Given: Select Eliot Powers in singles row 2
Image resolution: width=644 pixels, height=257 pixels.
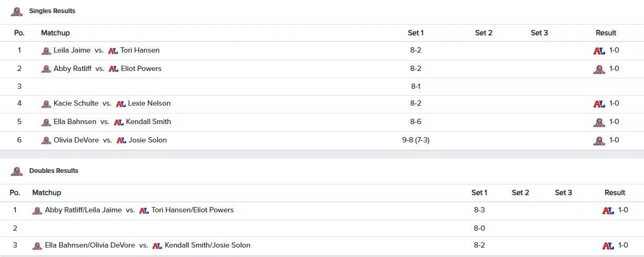Looking at the screenshot, I should click(141, 69).
